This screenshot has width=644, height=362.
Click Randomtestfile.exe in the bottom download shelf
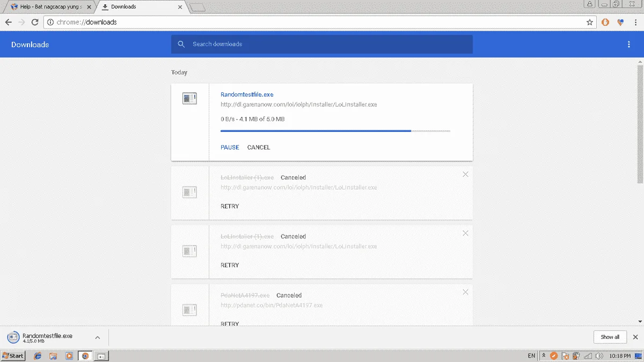click(x=47, y=336)
